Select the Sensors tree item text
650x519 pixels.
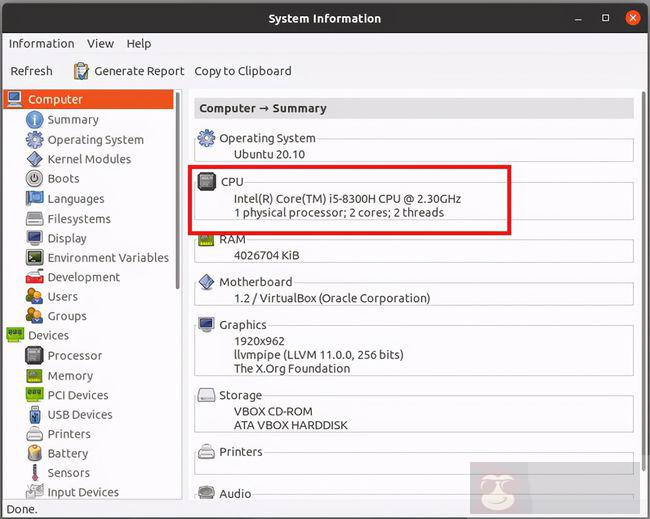tap(68, 473)
